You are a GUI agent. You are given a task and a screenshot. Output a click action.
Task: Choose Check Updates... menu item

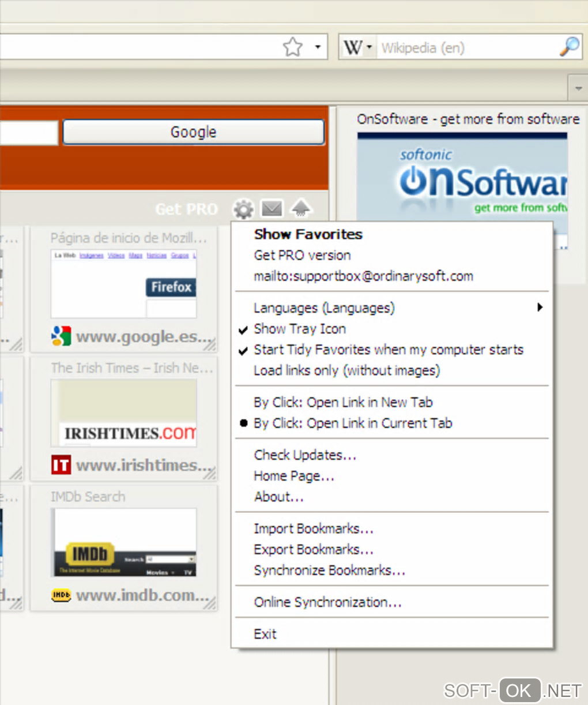pos(392,455)
